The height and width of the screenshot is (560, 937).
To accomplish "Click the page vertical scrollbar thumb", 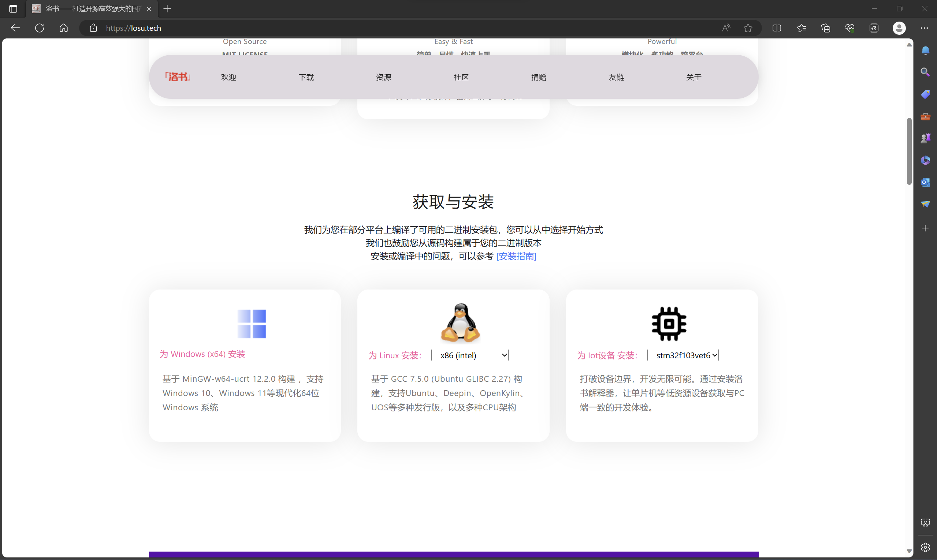I will [x=909, y=151].
